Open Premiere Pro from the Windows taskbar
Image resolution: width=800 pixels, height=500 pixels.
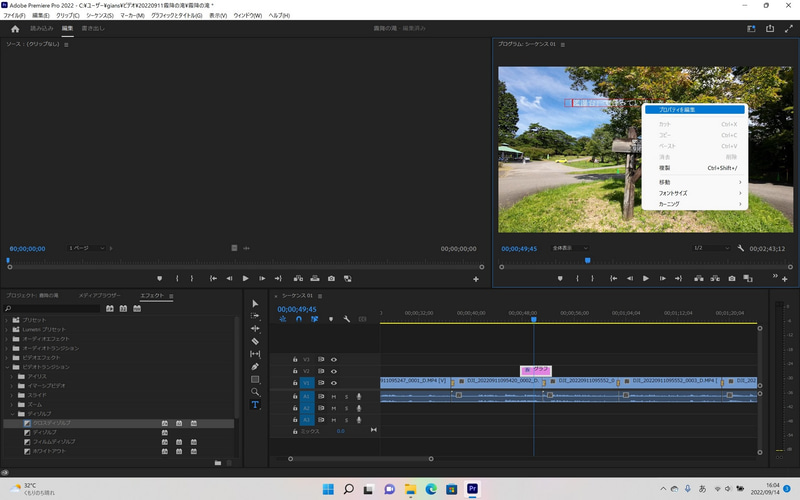tap(473, 489)
